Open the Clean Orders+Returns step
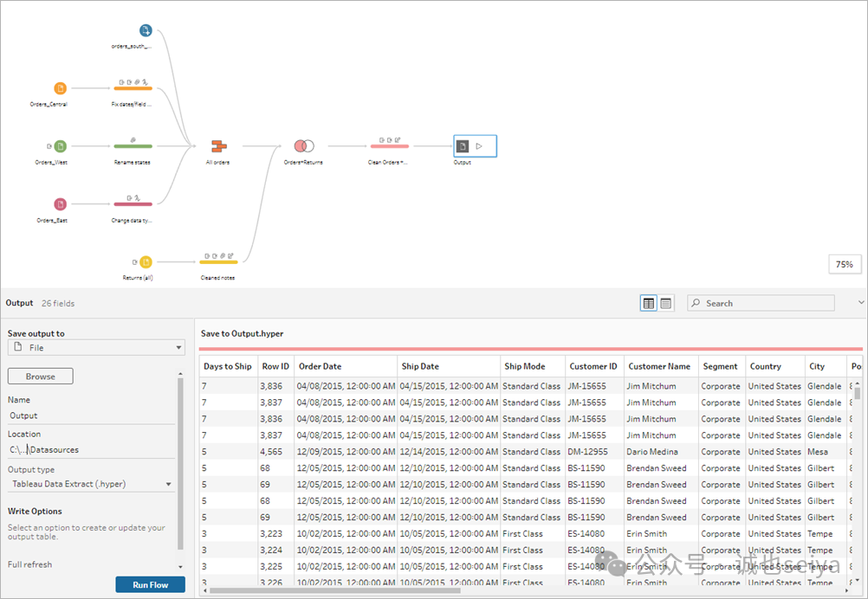The width and height of the screenshot is (868, 599). (389, 145)
